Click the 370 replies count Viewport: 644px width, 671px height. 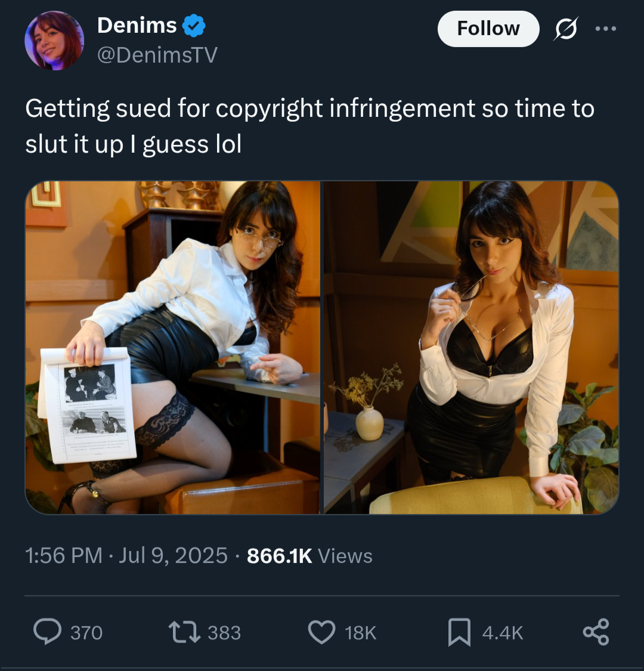(x=86, y=632)
